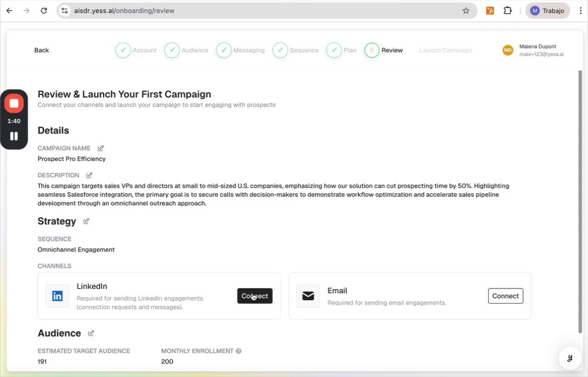Pause the screen recording
Screen dimensions: 588x377
pos(14,136)
